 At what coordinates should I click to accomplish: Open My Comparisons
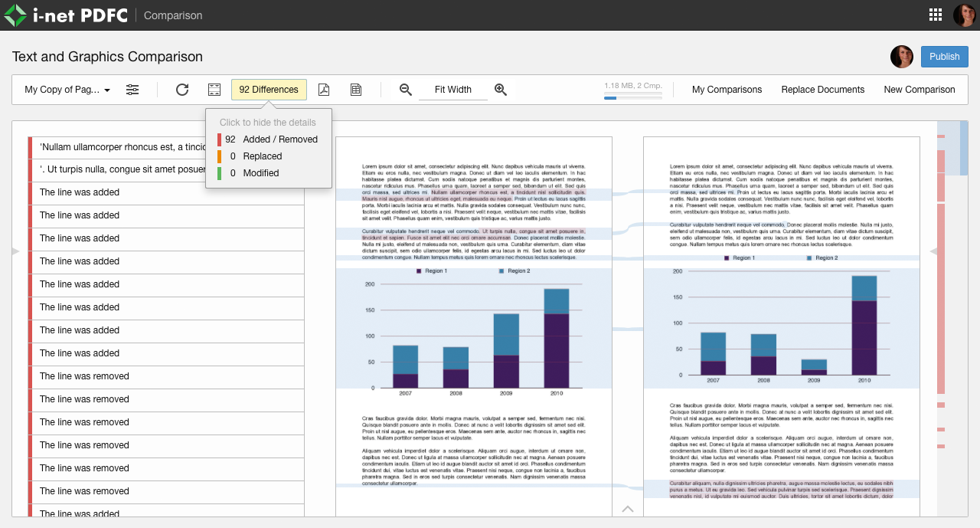pyautogui.click(x=727, y=90)
